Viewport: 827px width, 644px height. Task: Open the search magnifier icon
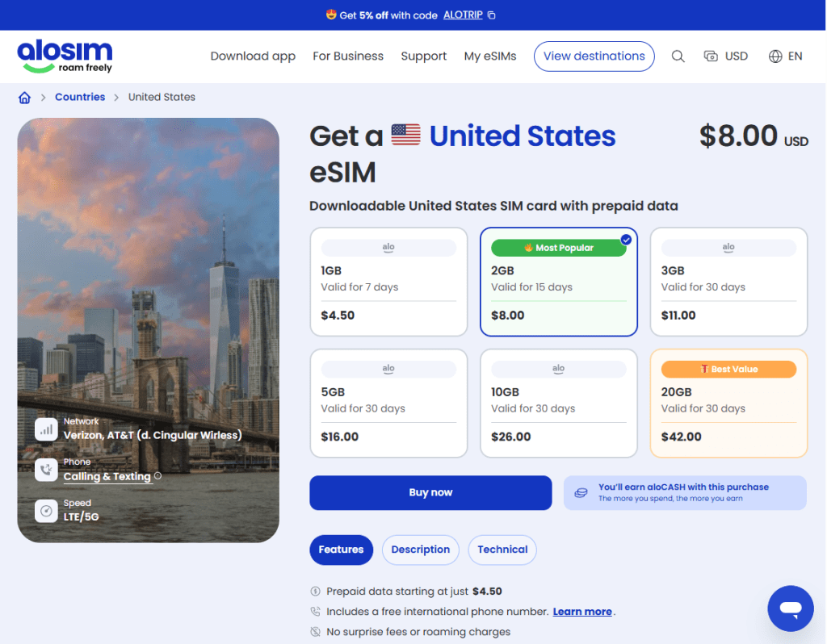click(x=678, y=56)
